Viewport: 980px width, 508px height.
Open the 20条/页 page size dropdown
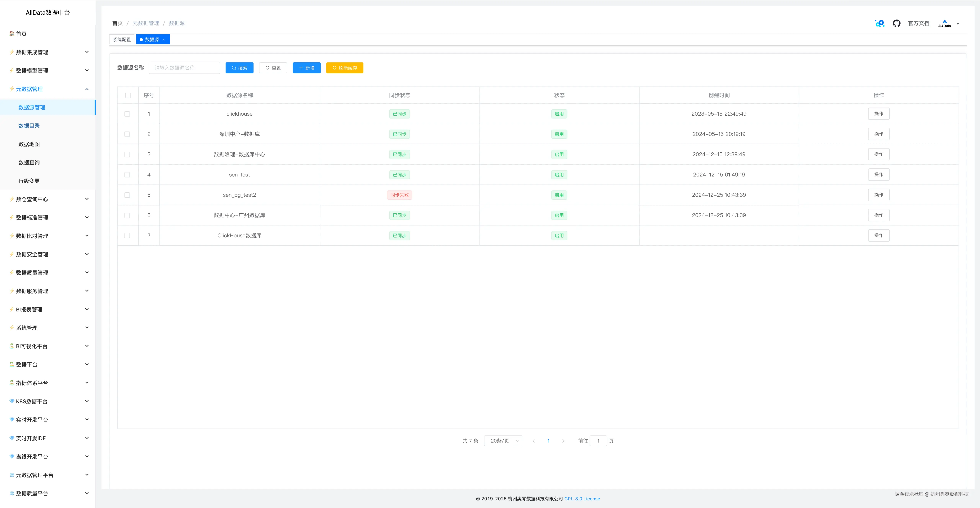point(503,441)
